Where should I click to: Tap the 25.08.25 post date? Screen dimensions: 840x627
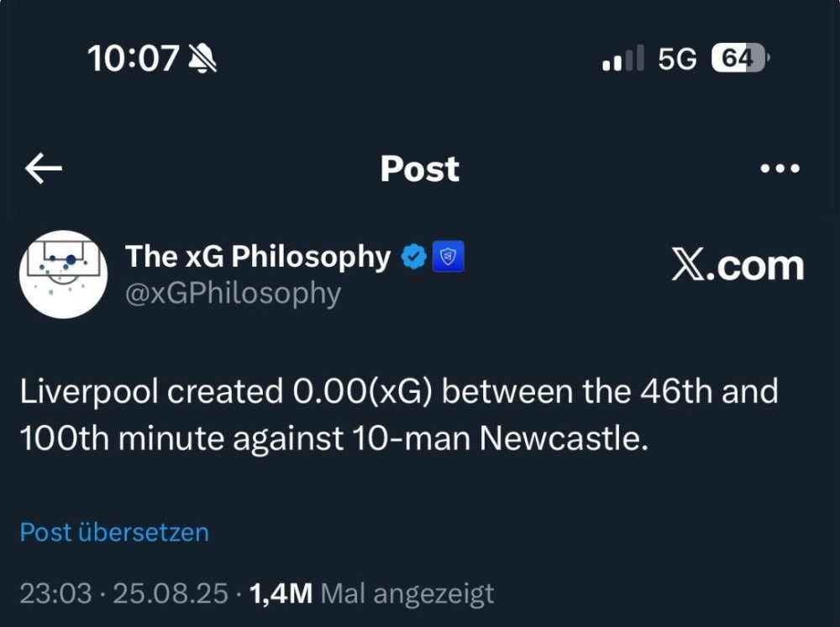[171, 594]
